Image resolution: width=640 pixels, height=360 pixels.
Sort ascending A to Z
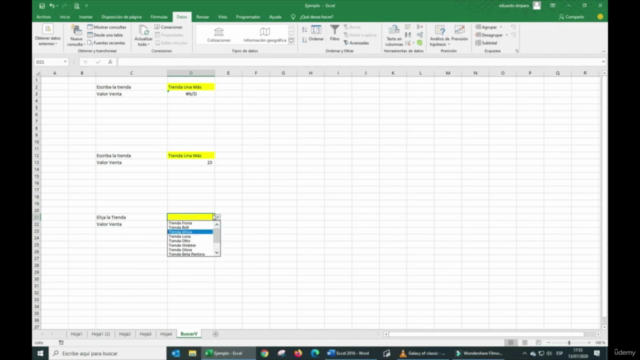(x=304, y=29)
